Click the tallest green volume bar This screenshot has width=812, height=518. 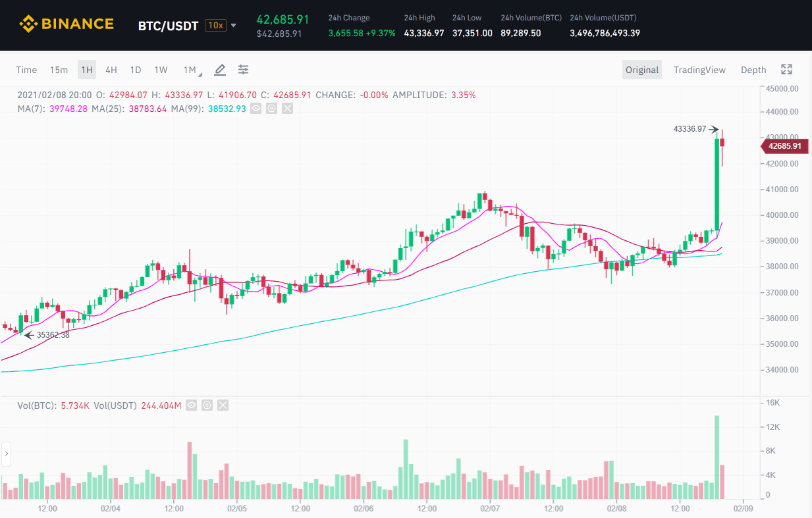coord(717,457)
